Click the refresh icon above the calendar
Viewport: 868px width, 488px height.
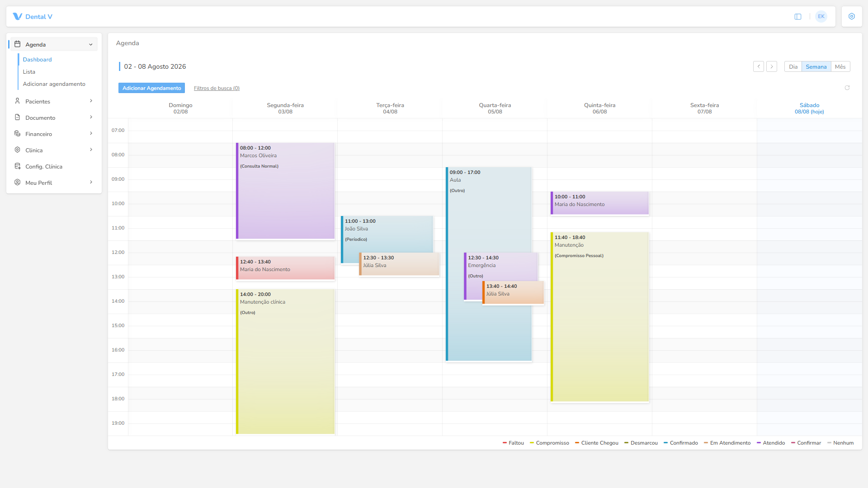click(x=847, y=88)
